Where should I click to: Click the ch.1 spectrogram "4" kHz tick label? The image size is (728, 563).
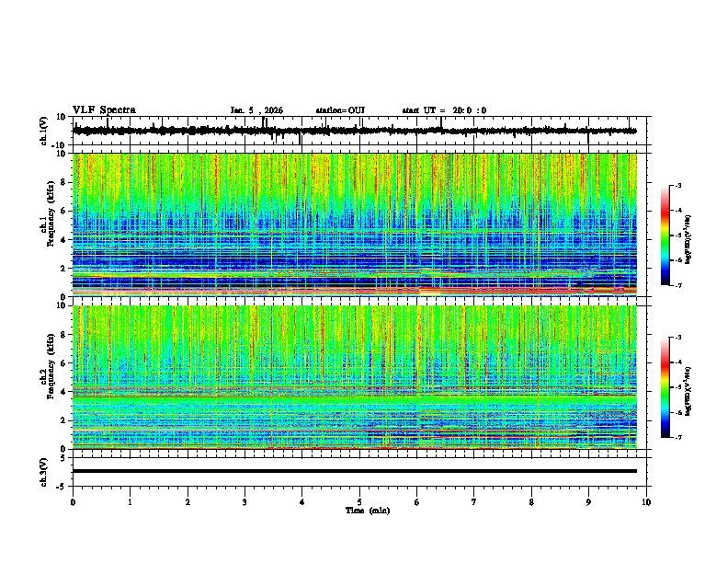click(63, 240)
